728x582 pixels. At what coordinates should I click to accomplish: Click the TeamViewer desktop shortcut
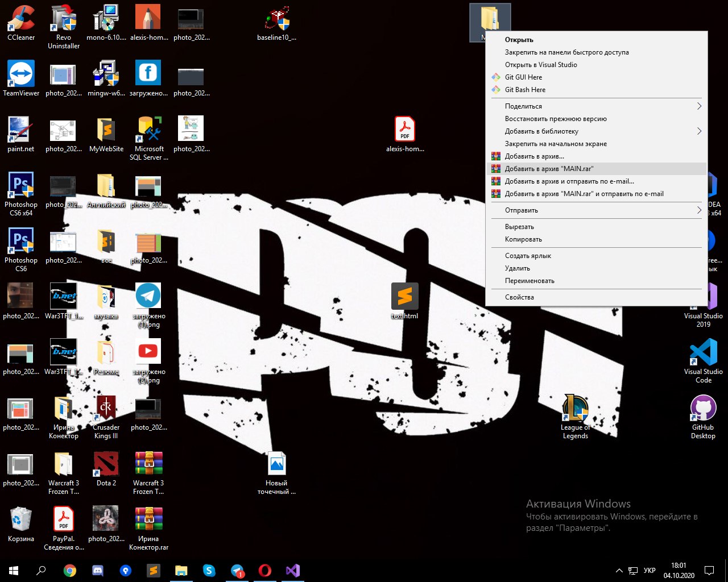(21, 78)
